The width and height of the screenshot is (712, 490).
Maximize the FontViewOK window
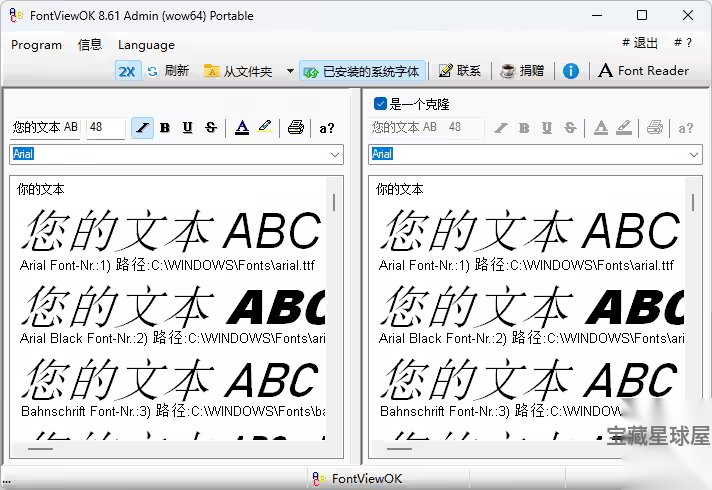642,15
